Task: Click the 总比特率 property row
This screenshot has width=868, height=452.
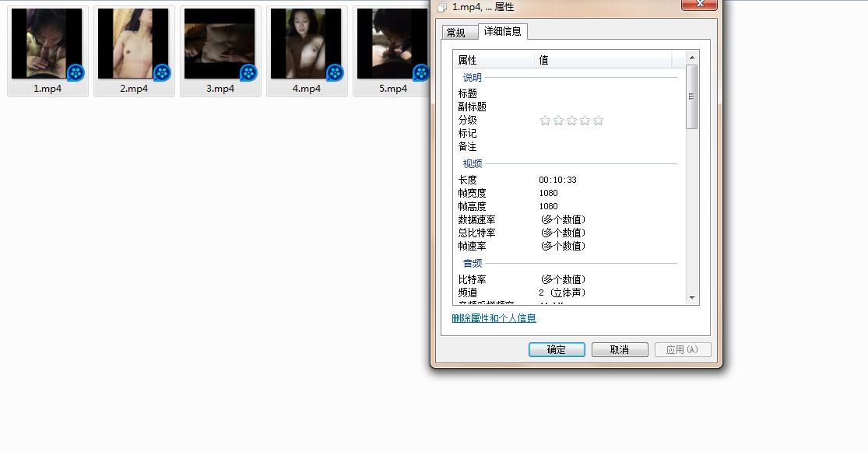Action: click(566, 233)
